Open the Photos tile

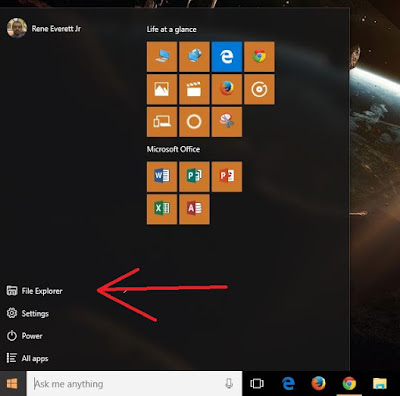[x=162, y=89]
